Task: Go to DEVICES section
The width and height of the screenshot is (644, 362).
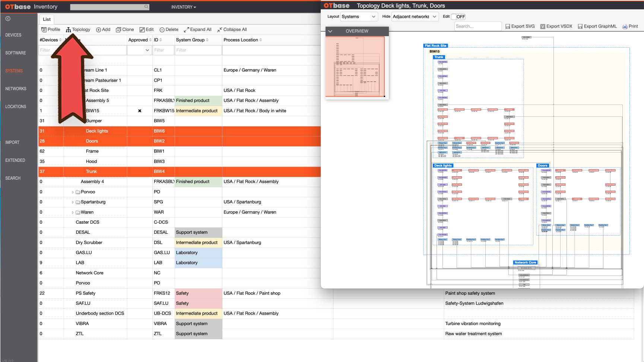Action: pos(13,35)
